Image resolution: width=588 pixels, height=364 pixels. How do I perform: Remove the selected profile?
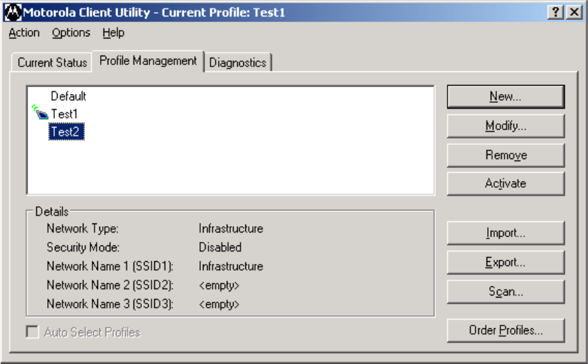coord(506,155)
